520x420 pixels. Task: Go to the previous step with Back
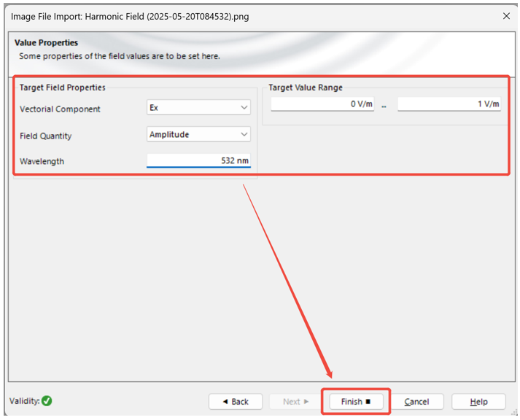pyautogui.click(x=235, y=402)
